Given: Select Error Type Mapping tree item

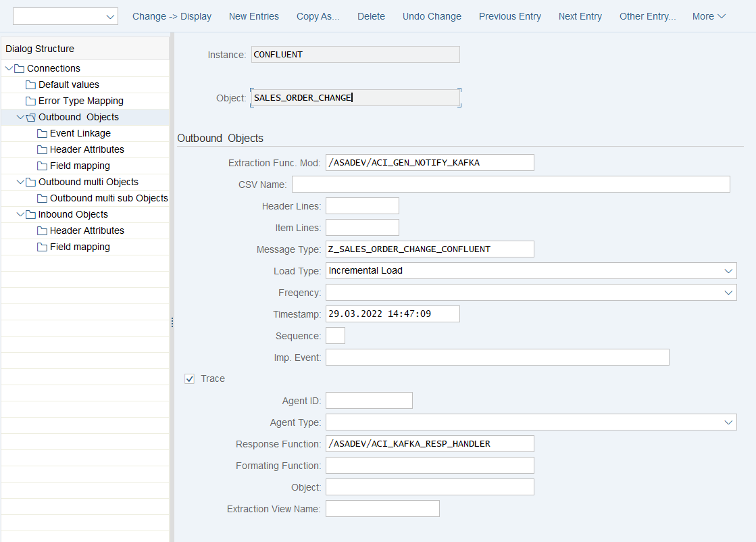Looking at the screenshot, I should pyautogui.click(x=81, y=101).
